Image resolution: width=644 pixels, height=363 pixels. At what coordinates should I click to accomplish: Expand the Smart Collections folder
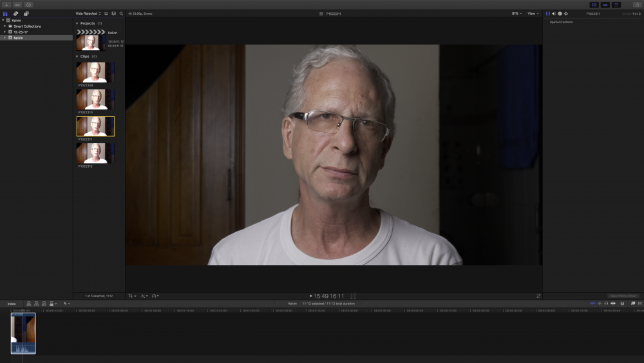5,26
